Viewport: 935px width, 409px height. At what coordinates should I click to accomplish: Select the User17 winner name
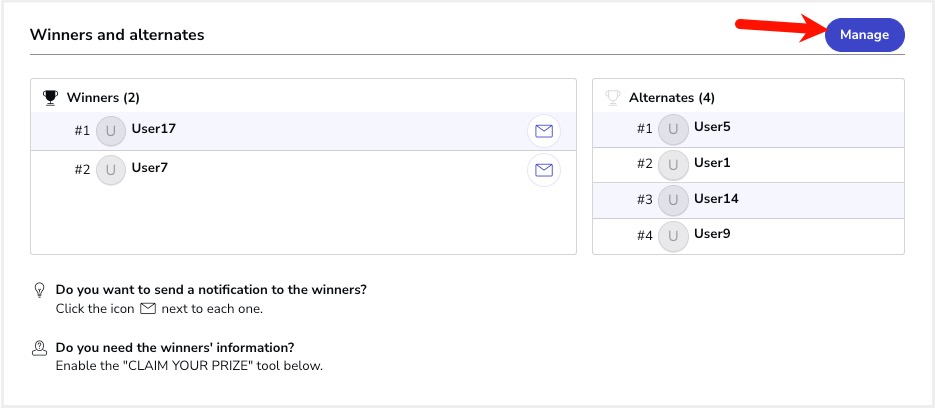pos(154,128)
